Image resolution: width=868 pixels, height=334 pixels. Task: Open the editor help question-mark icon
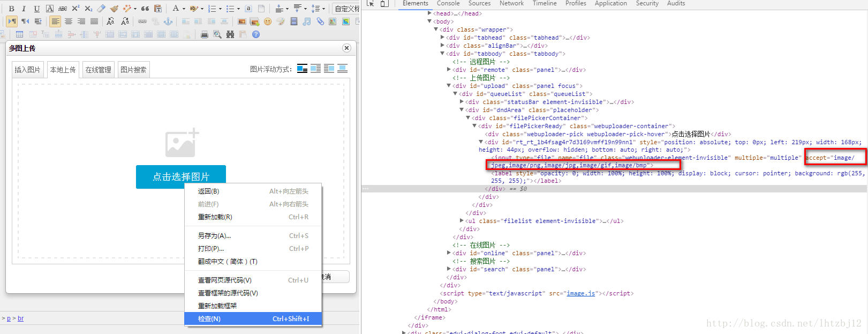(x=256, y=34)
